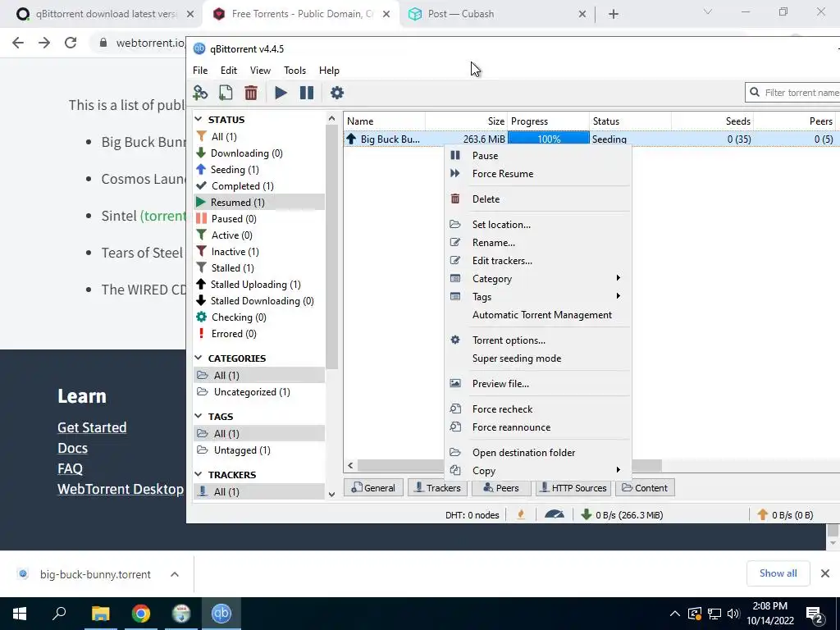
Task: Switch to the Content tab
Action: (645, 488)
